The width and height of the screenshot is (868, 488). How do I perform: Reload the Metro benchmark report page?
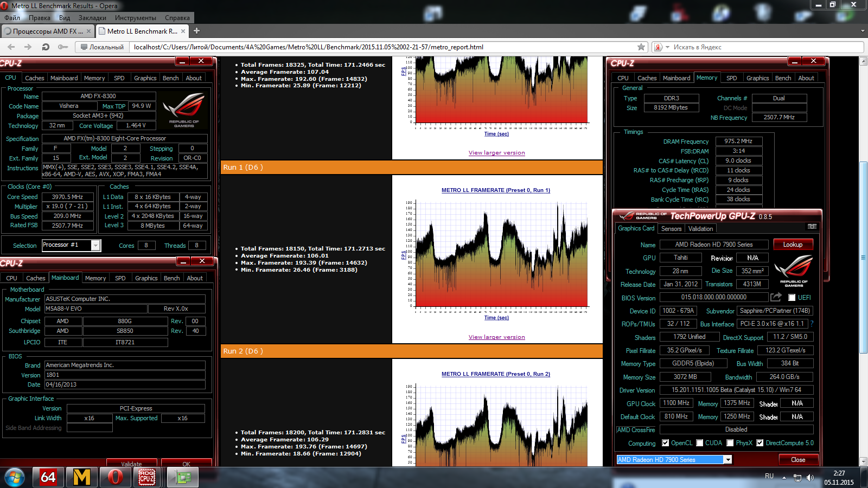click(x=46, y=47)
